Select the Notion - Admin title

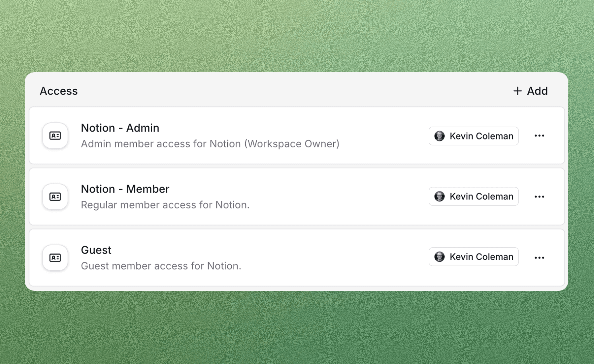(120, 128)
